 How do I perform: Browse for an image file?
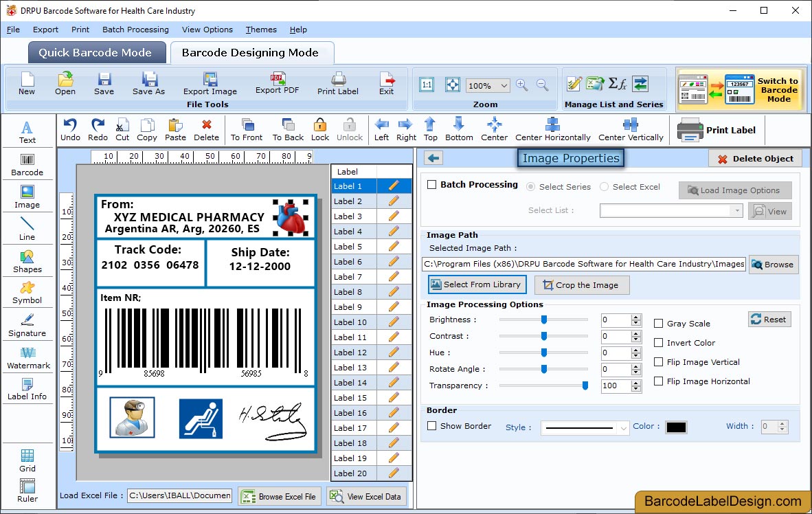click(773, 265)
